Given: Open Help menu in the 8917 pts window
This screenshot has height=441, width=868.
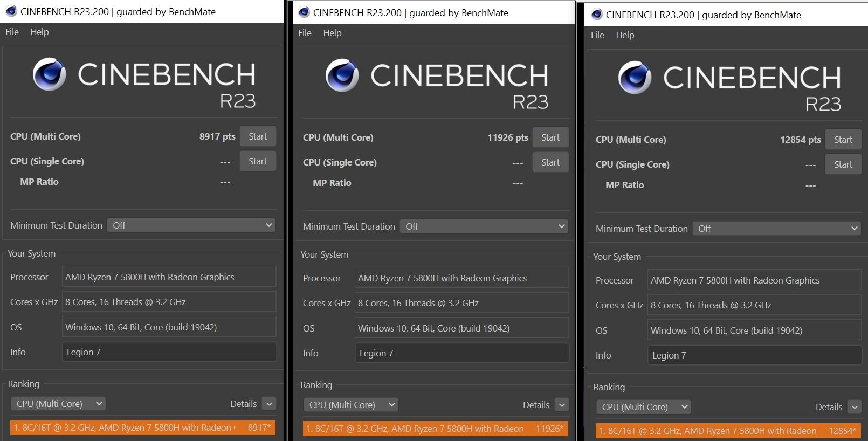Looking at the screenshot, I should (39, 32).
